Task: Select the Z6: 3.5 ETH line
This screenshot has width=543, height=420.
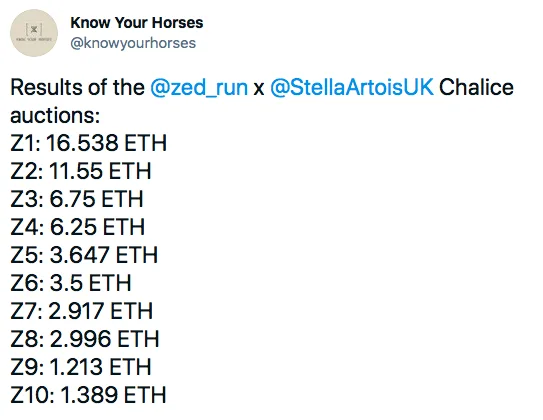Action: point(71,283)
